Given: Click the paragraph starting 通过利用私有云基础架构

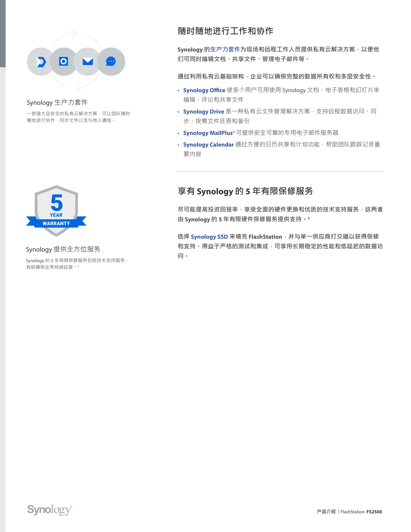Looking at the screenshot, I should click(x=277, y=76).
